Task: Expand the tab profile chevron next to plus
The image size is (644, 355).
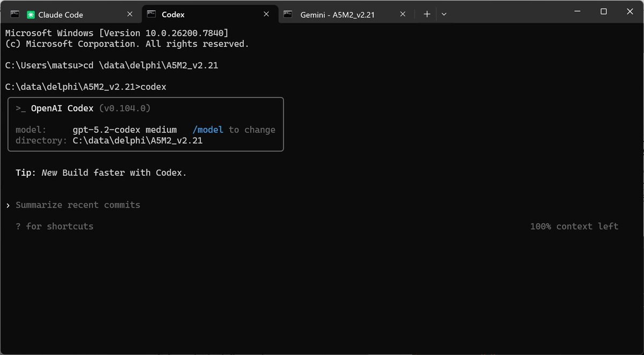Action: pyautogui.click(x=444, y=14)
